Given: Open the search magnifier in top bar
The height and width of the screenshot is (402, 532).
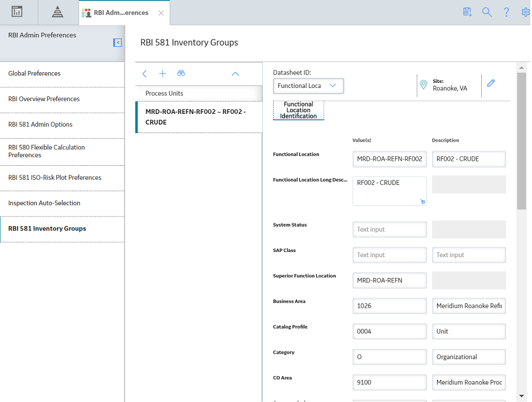Looking at the screenshot, I should tap(487, 12).
